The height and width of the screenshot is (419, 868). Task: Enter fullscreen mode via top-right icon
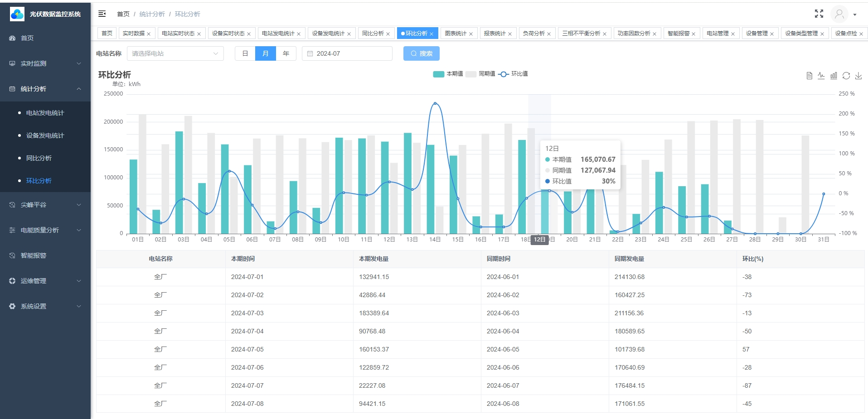(x=819, y=14)
